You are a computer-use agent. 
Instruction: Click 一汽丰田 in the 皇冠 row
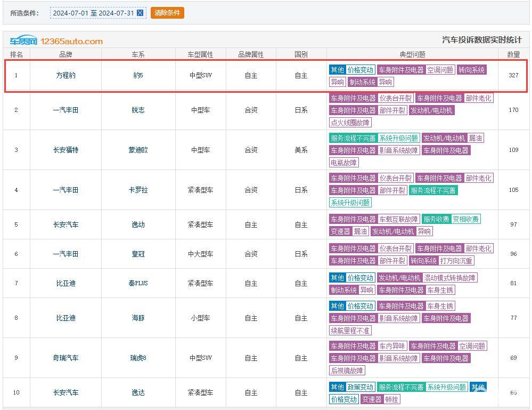click(66, 254)
